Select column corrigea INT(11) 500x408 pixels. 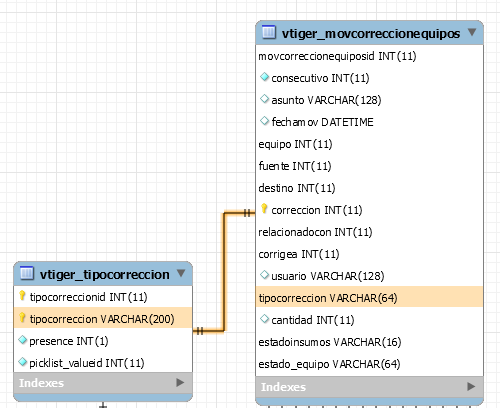(x=369, y=254)
